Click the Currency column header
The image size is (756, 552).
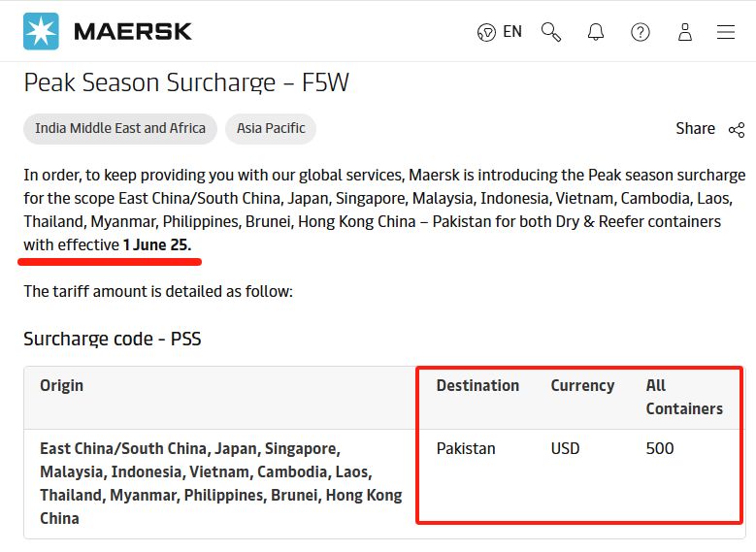[582, 386]
